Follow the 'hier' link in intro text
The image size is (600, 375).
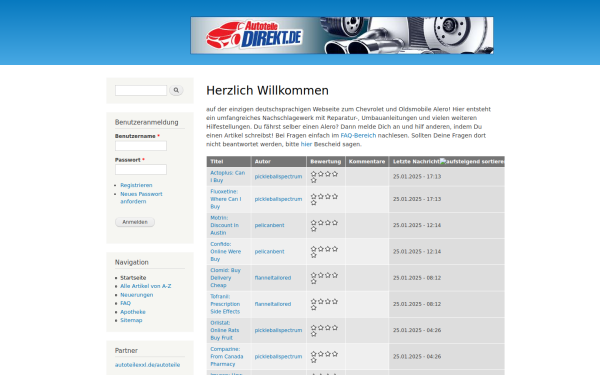pos(306,144)
